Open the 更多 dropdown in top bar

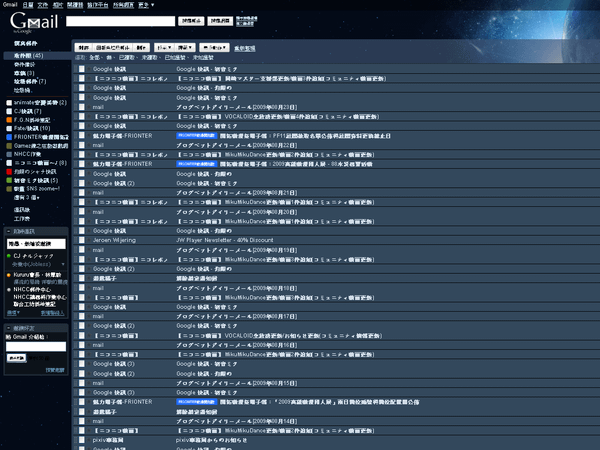click(x=146, y=5)
